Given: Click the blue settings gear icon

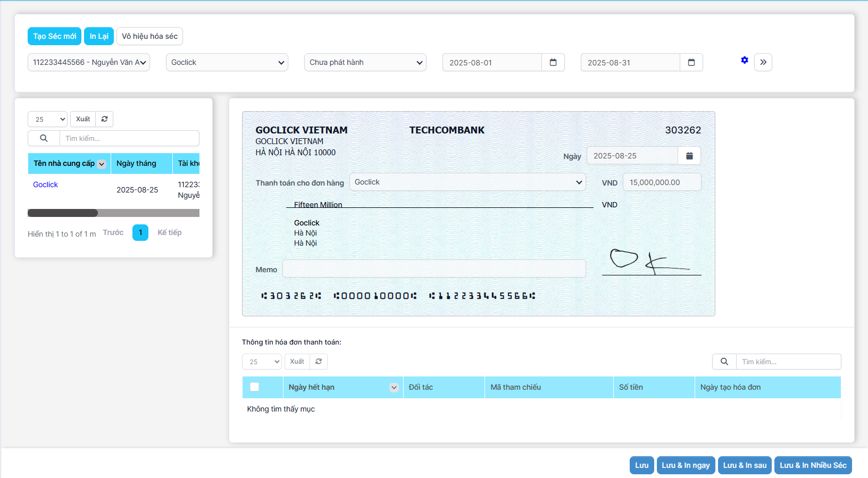Looking at the screenshot, I should pos(744,61).
